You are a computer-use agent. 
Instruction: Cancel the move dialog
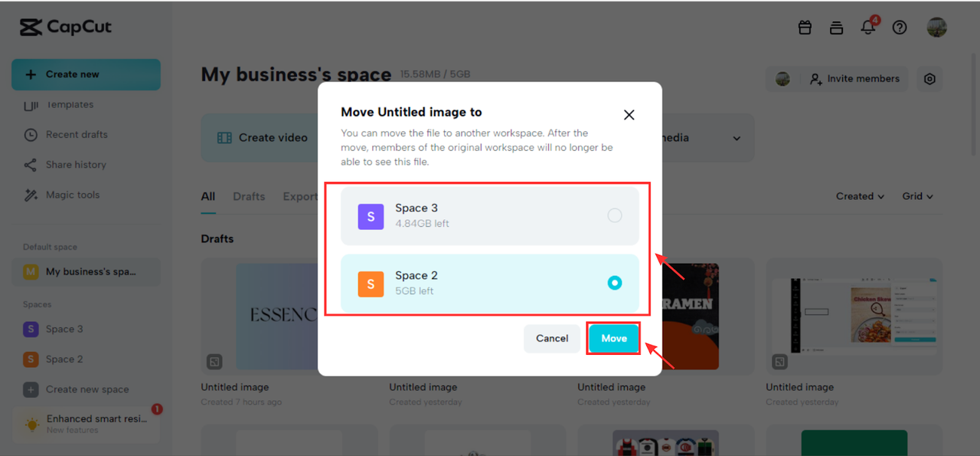(x=552, y=338)
